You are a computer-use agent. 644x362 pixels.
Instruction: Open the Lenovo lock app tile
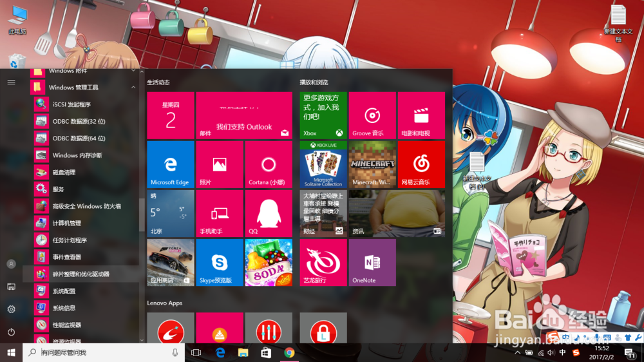click(323, 328)
